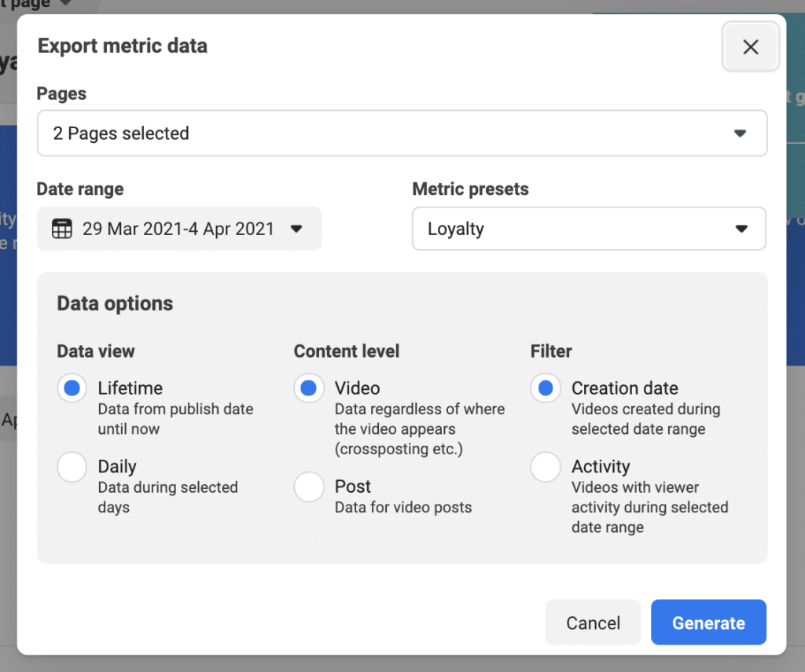Screen dimensions: 805x672
Task: Click "Data from publish date until now" text
Action: click(x=175, y=419)
